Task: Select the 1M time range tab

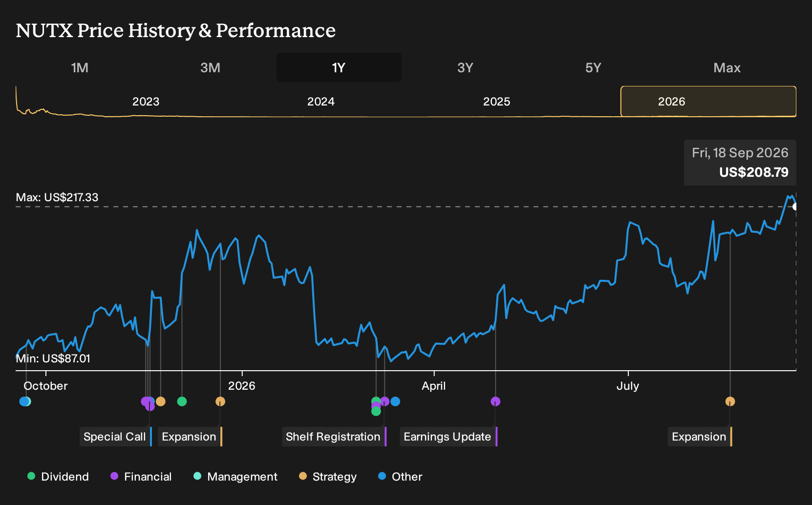Action: pos(80,67)
